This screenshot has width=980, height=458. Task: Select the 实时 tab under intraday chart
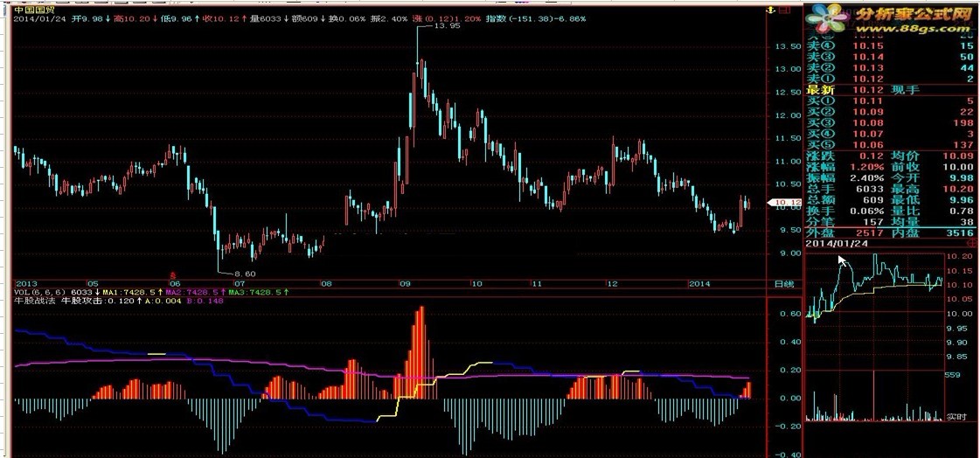(956, 417)
